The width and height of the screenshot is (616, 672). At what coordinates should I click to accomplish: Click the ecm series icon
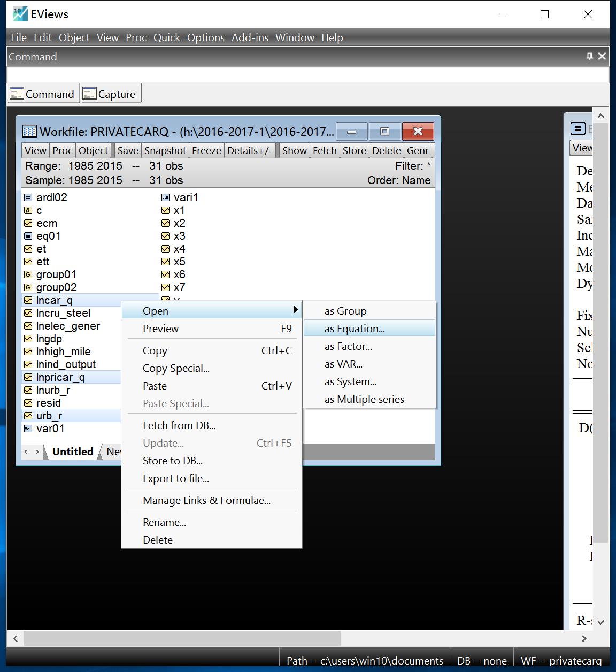click(x=28, y=223)
